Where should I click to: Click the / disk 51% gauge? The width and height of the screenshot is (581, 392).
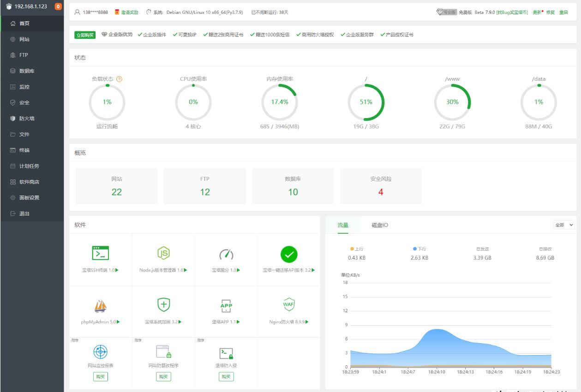pyautogui.click(x=366, y=102)
